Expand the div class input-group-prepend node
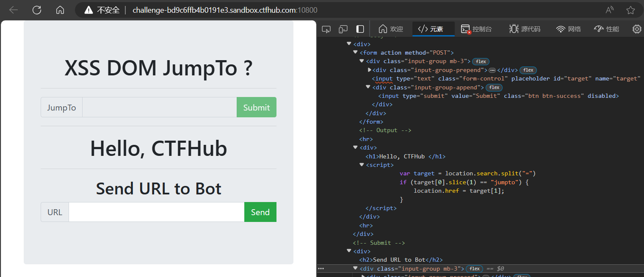Screen dimensions: 644x277 click(370, 70)
